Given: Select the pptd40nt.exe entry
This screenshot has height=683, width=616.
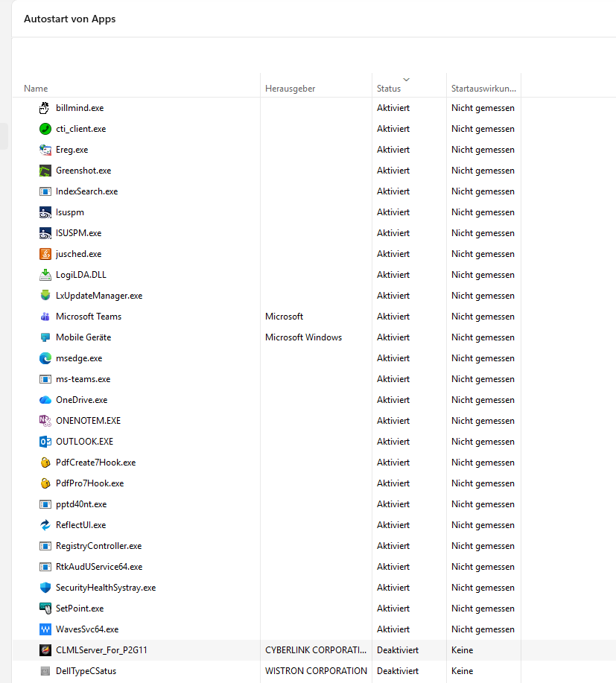Looking at the screenshot, I should (81, 504).
